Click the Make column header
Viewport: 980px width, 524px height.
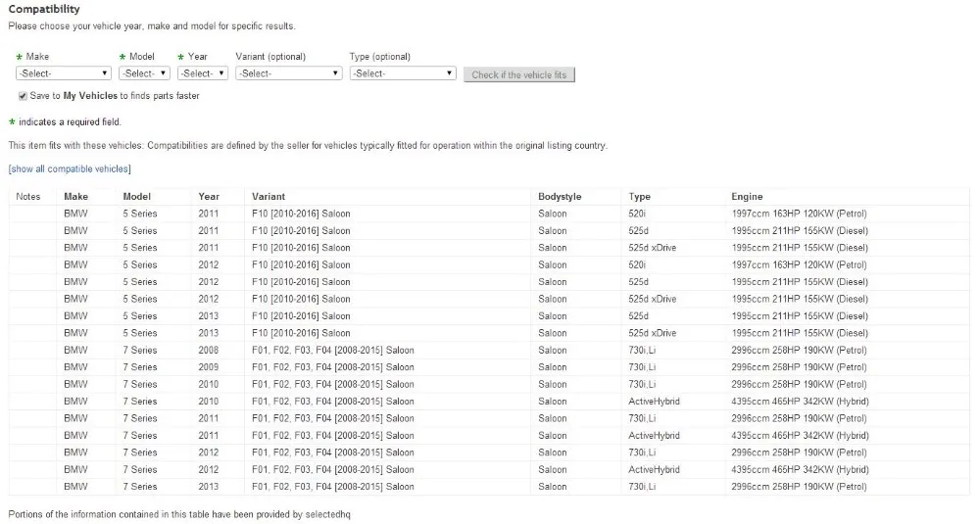(75, 197)
